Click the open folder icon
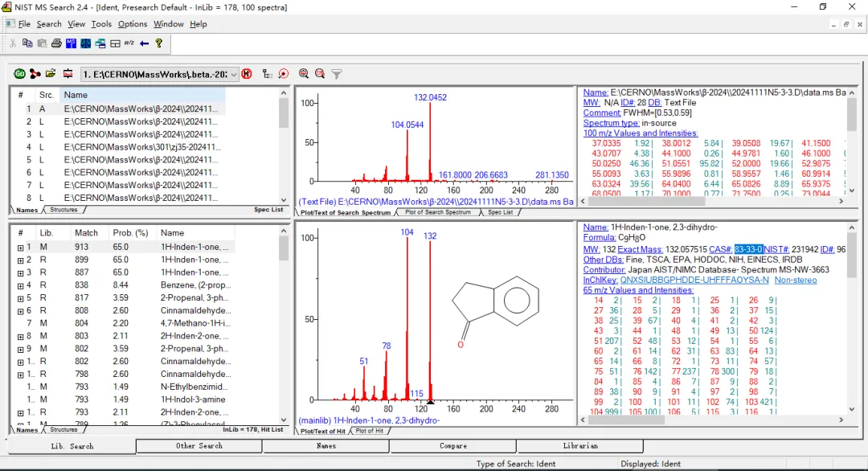868x471 pixels. click(x=51, y=74)
